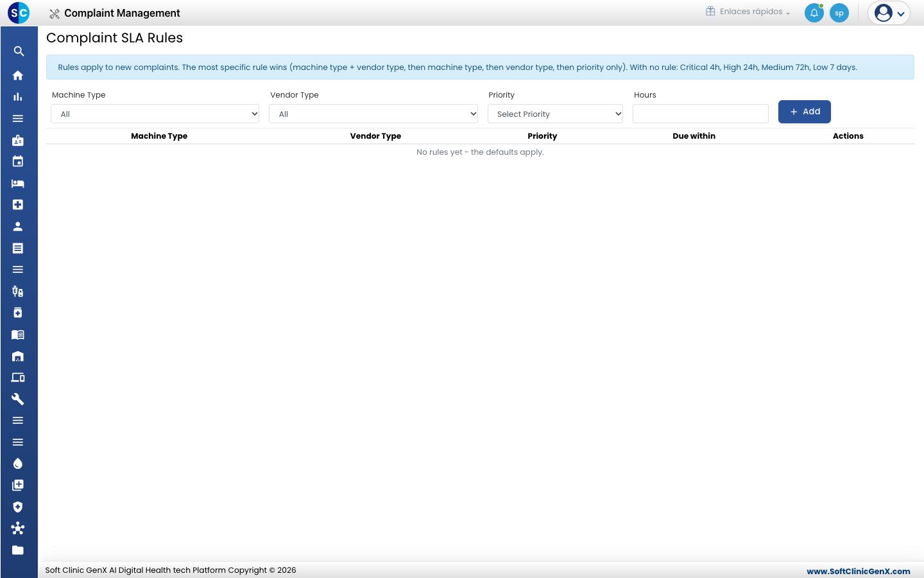The width and height of the screenshot is (924, 578).
Task: Click the 'Complaint Management' header title
Action: 122,13
